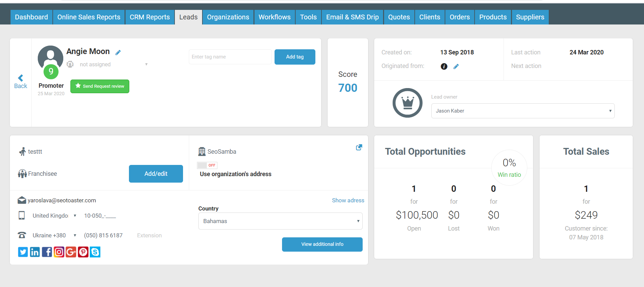Click the score value 700
Screen dimensions: 644x287
348,88
